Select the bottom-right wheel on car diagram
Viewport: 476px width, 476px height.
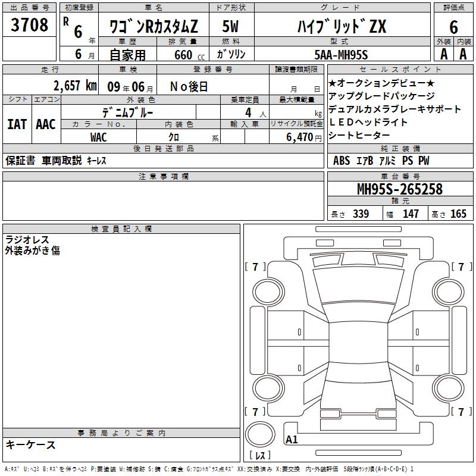[x=446, y=387]
